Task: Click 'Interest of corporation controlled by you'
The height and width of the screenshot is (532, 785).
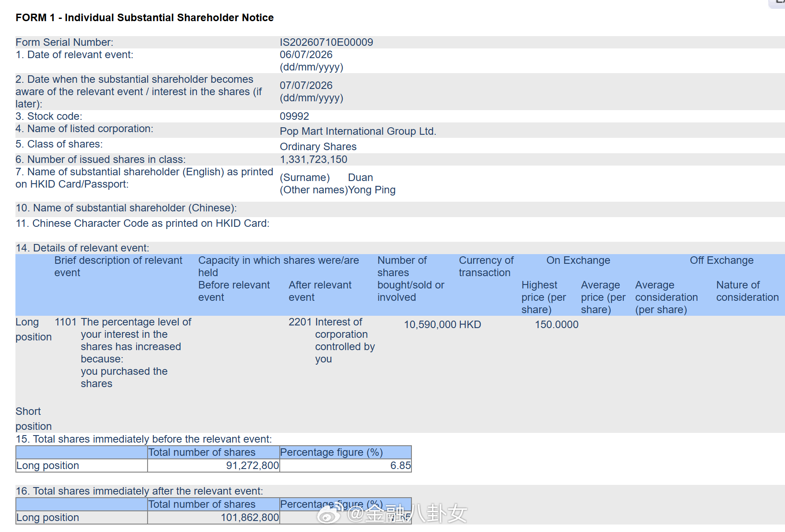Action: point(345,340)
